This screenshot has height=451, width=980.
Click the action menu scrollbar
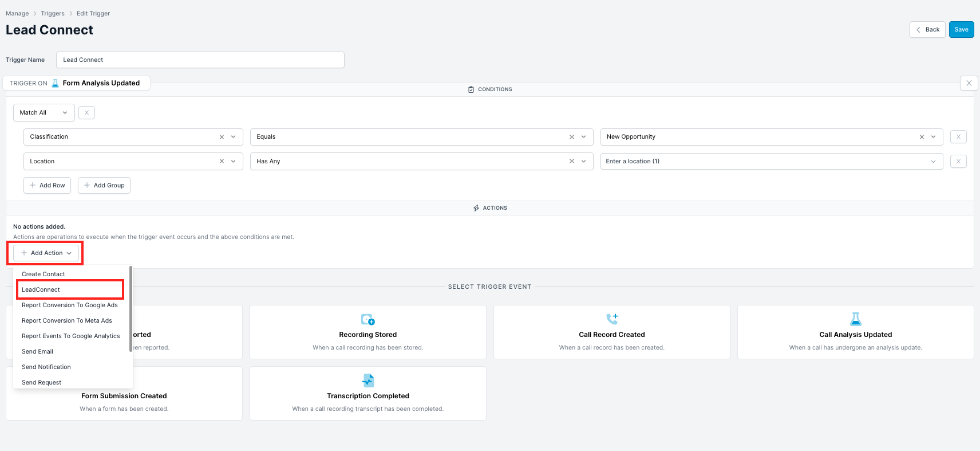click(x=131, y=309)
